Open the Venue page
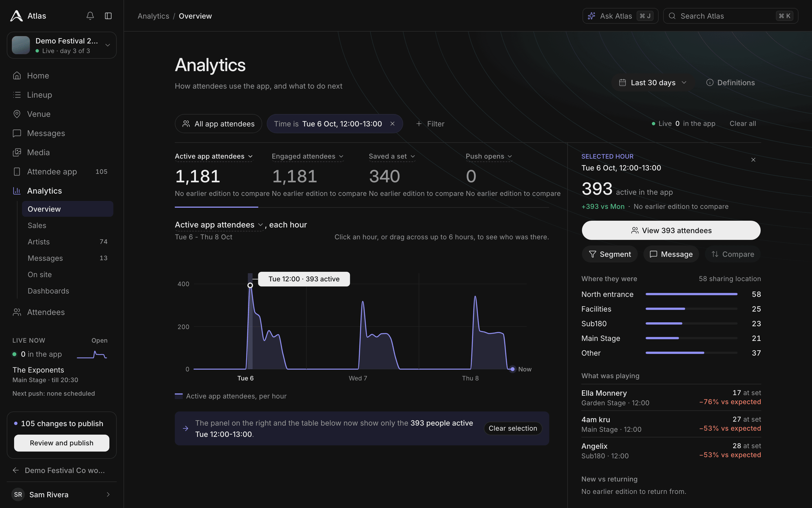The image size is (812, 508). [62, 114]
